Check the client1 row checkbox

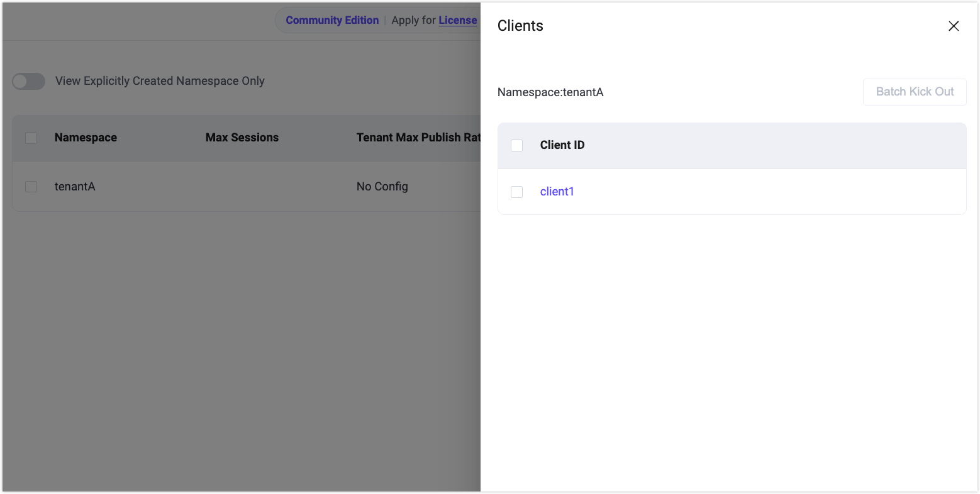point(516,192)
